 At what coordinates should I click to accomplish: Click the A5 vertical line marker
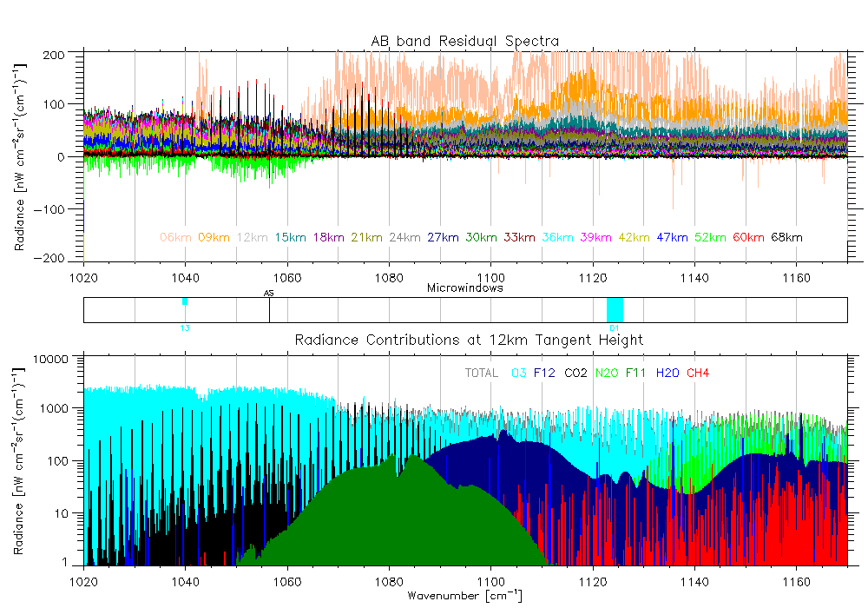(x=269, y=308)
